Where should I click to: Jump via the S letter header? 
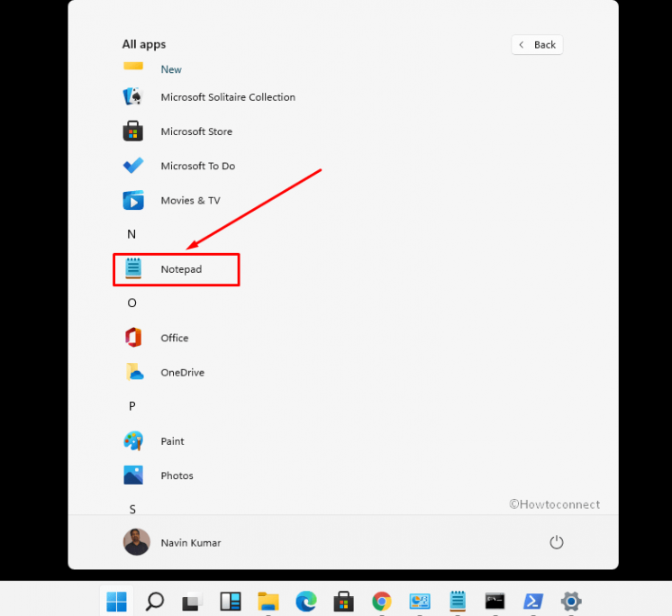pos(132,510)
